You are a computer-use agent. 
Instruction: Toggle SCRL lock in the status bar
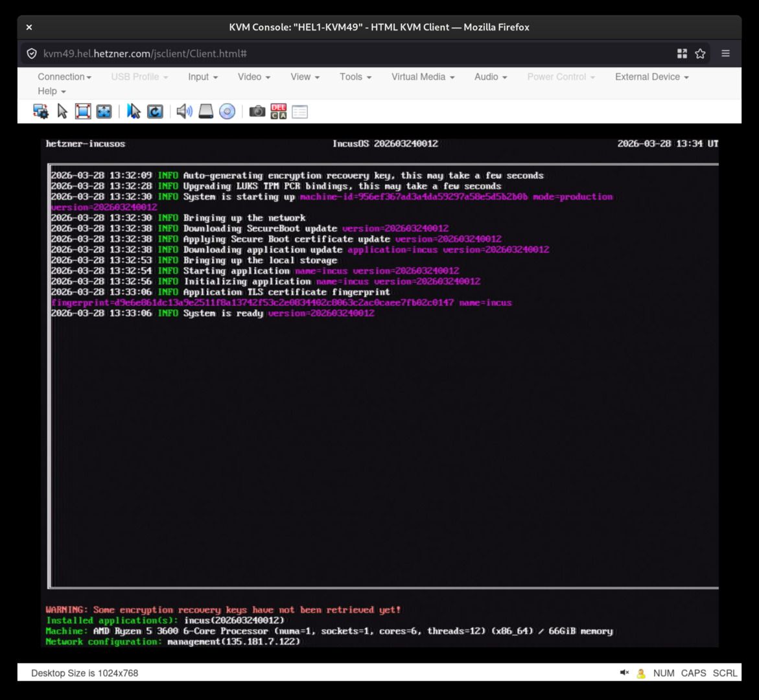click(x=725, y=673)
